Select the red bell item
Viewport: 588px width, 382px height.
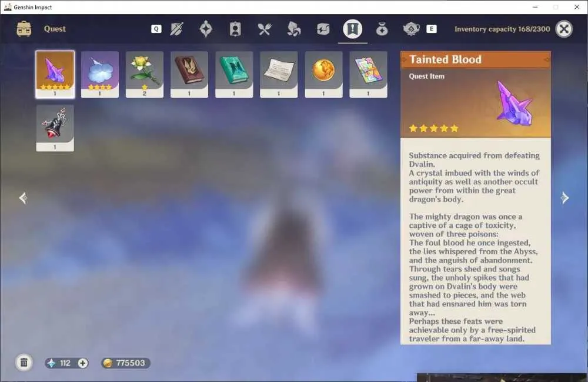click(x=55, y=128)
